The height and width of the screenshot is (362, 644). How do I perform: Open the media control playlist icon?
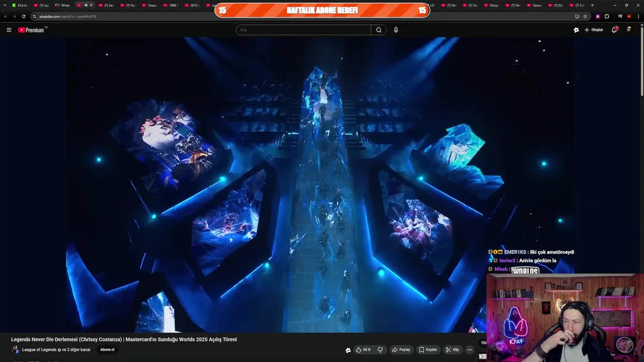click(620, 16)
